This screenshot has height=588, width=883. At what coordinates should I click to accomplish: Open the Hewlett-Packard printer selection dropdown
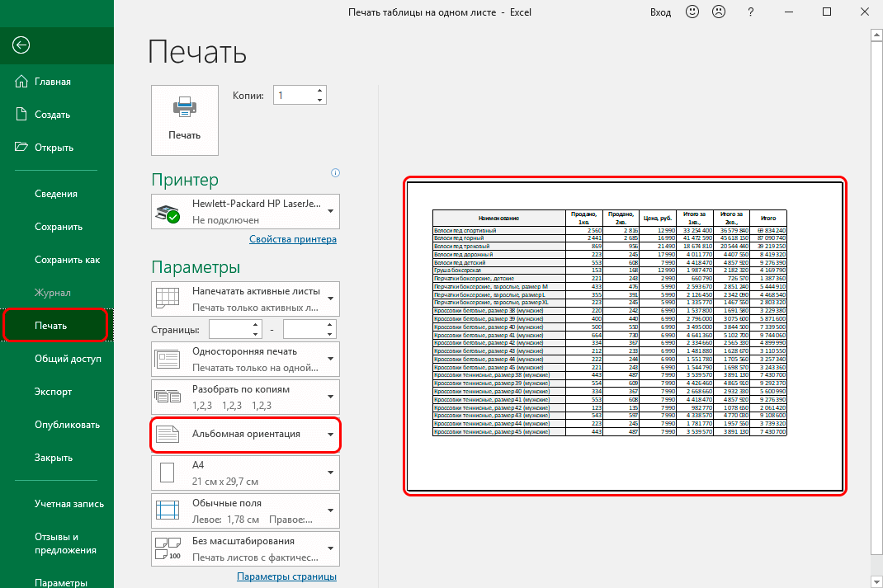pos(329,211)
